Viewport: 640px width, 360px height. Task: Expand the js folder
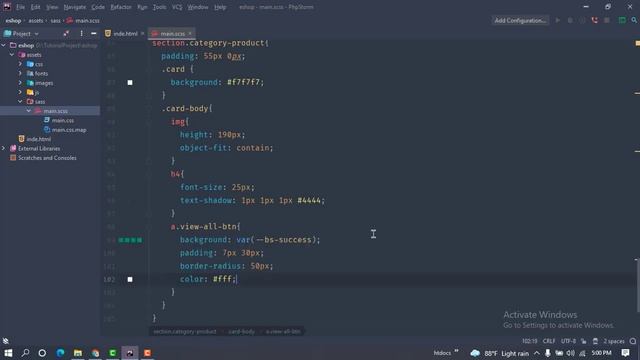pyautogui.click(x=20, y=92)
